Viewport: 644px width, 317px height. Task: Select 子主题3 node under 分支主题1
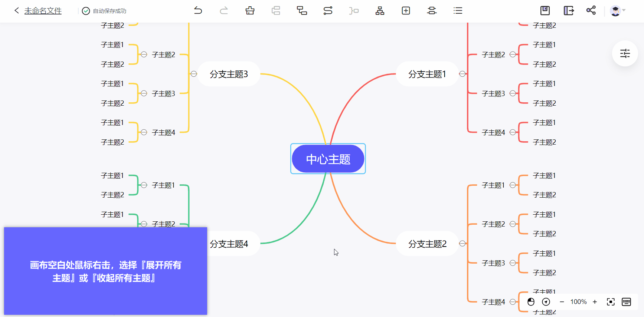(493, 93)
